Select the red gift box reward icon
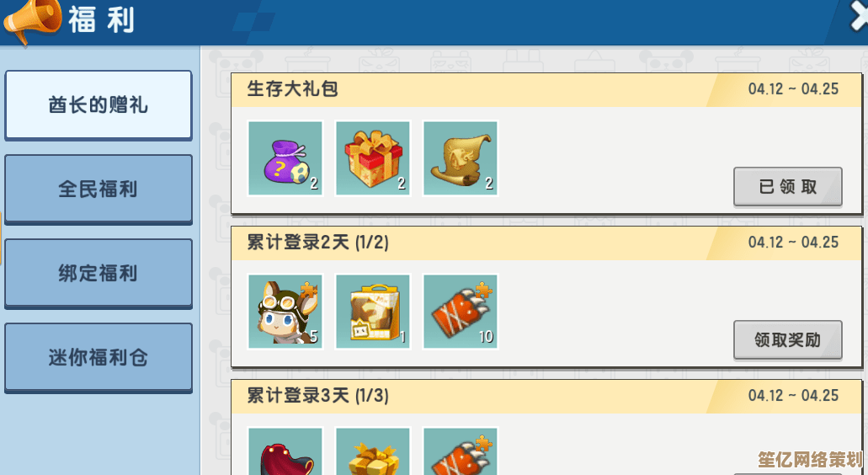Screen dimensions: 868x475 (x=373, y=158)
